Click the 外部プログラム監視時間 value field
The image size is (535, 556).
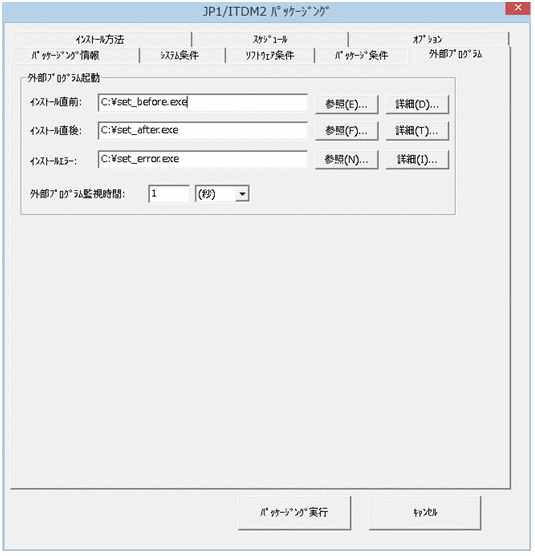(x=169, y=194)
